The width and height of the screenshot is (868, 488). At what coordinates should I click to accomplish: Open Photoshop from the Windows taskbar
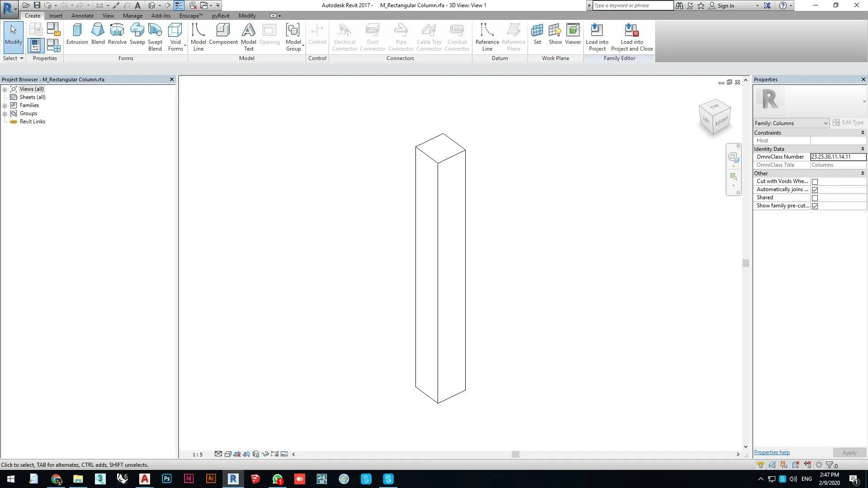(x=166, y=479)
